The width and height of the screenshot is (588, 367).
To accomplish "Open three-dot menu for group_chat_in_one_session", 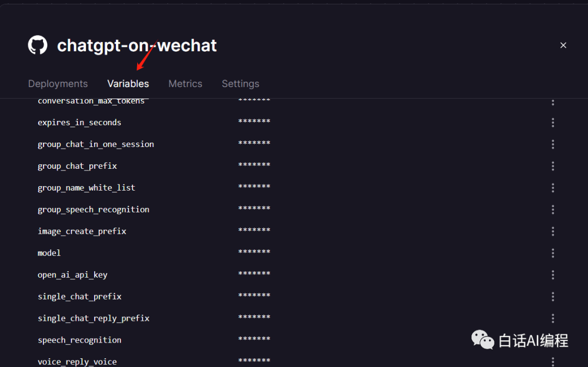I will [553, 144].
